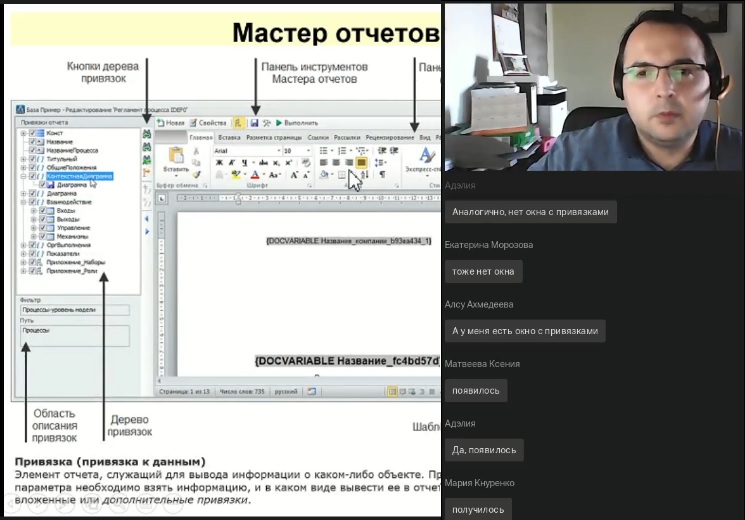Expand the Конст tree node

pos(23,133)
